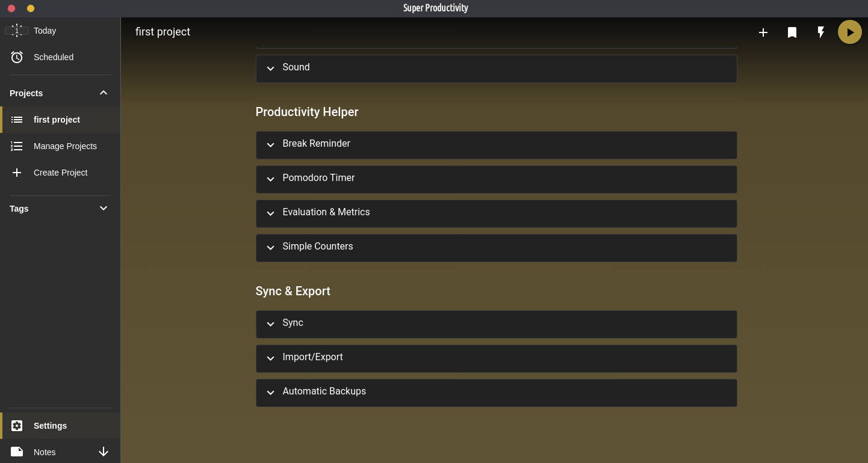Screen dimensions: 868x463
Task: Expand Pomodoro Timer chevron
Action: 270,179
